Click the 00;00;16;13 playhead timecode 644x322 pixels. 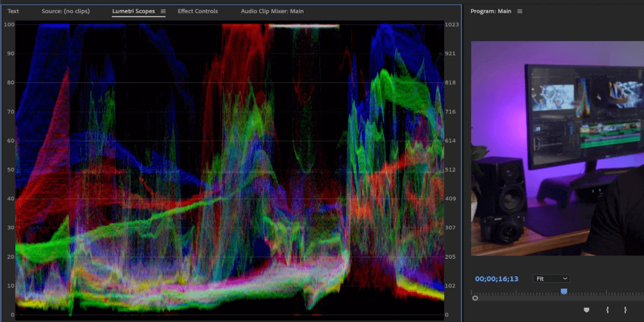pos(496,279)
